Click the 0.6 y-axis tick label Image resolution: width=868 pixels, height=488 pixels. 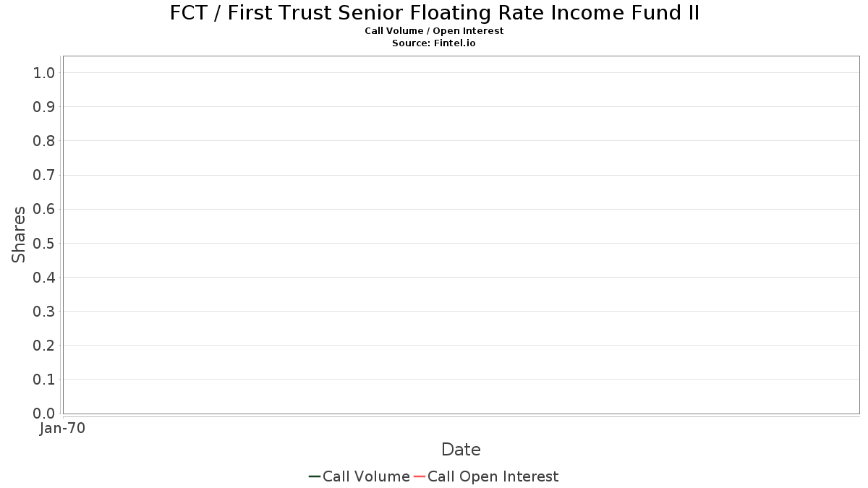(x=44, y=209)
